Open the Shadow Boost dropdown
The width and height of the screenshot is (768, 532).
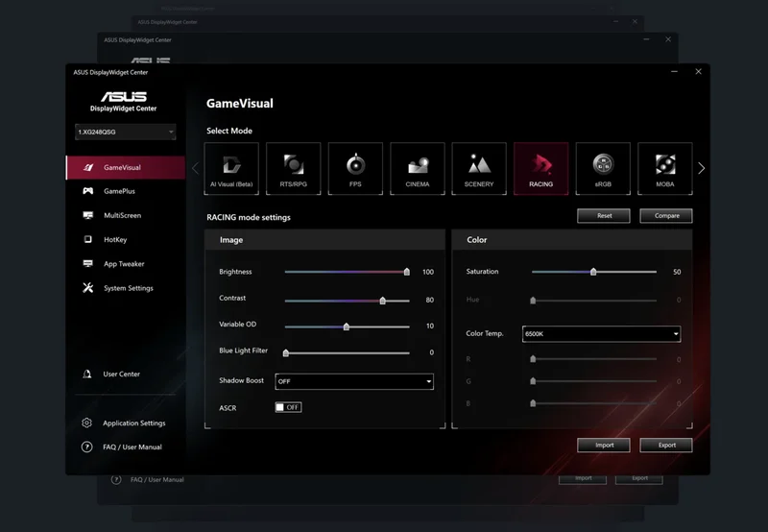354,381
